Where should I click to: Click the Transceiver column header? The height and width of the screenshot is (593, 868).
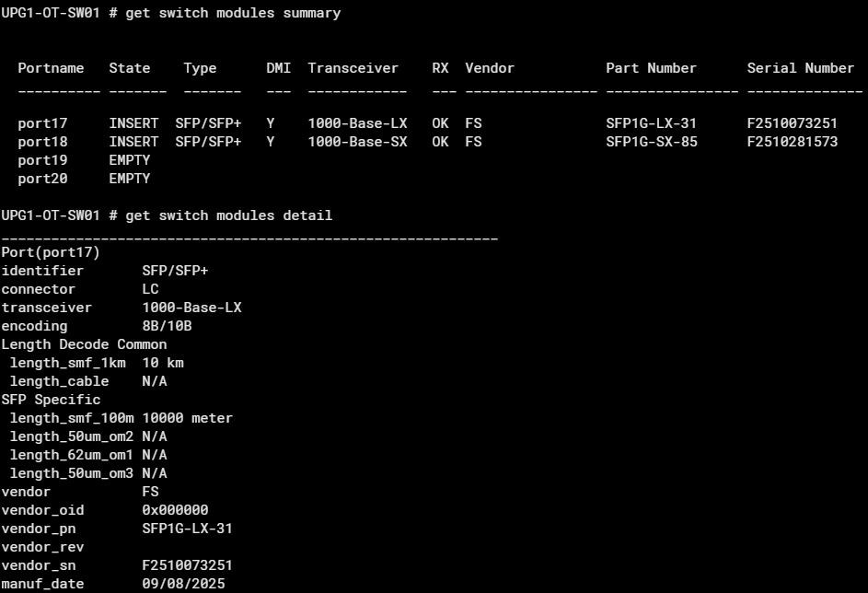pos(353,68)
